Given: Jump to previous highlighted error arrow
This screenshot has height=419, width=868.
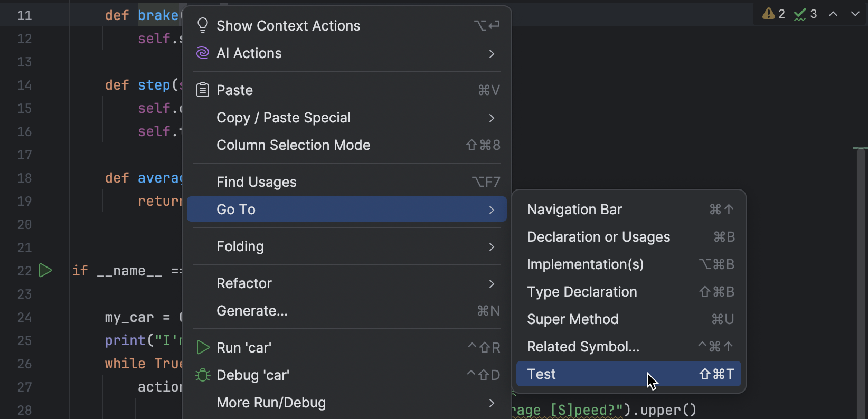Looking at the screenshot, I should [833, 14].
